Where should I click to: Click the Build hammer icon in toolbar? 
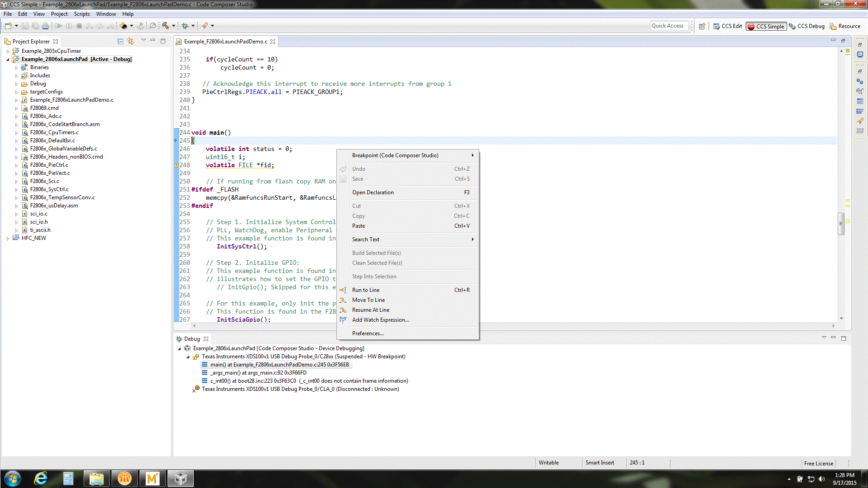pos(165,26)
